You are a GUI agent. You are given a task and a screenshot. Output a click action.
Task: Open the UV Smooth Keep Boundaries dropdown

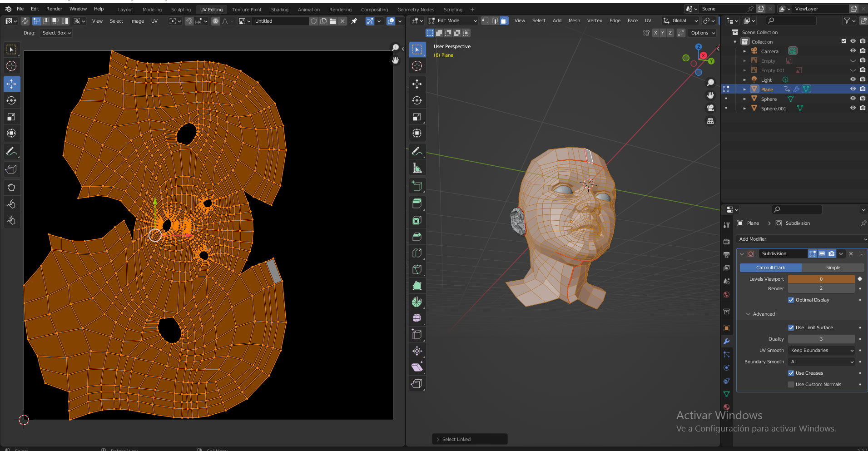coord(822,351)
